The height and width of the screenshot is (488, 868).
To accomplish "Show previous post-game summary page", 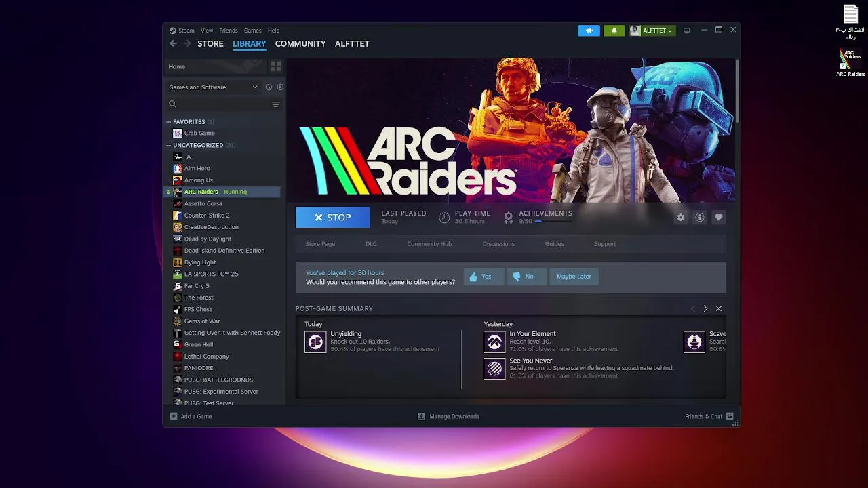I will pos(692,308).
